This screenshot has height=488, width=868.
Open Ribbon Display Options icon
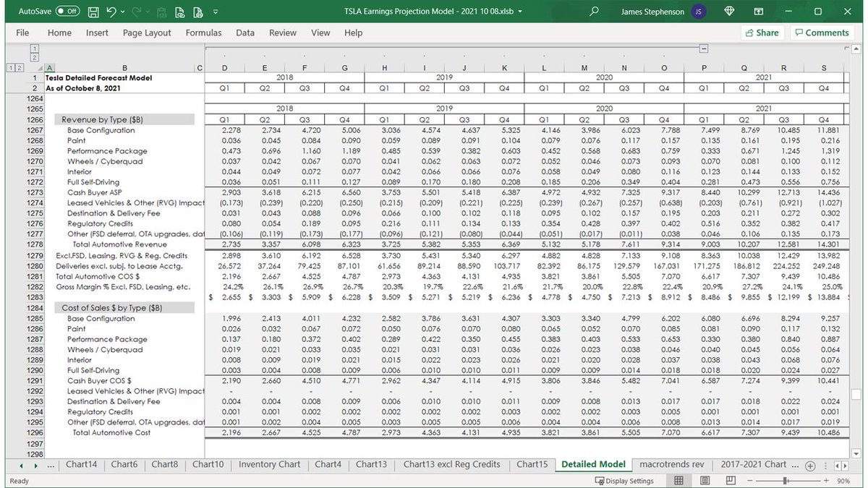[759, 12]
